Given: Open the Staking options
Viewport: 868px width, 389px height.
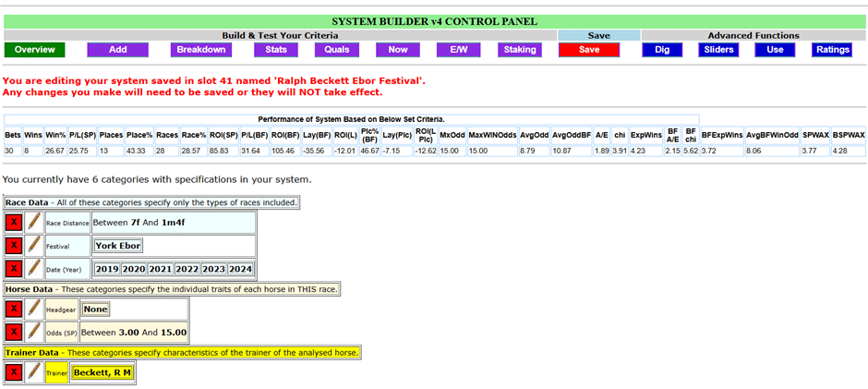Looking at the screenshot, I should pos(520,50).
